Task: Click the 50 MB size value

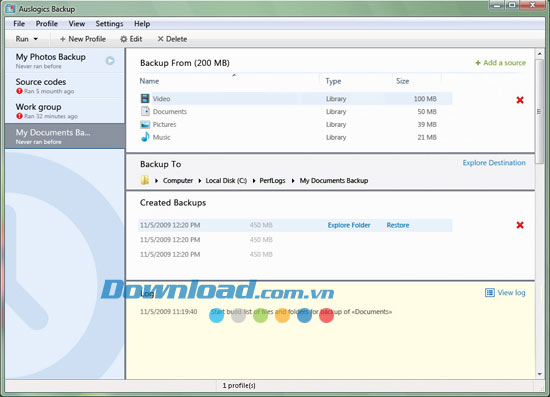Action: [427, 112]
